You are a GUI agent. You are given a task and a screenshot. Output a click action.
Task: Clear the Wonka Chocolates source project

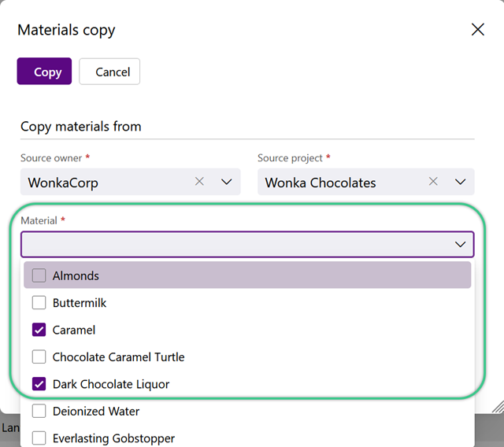(433, 182)
